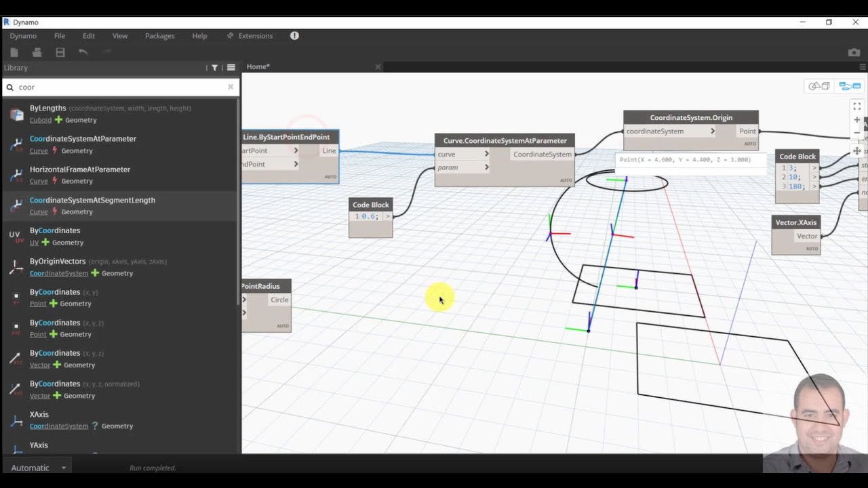Click the XAxis CoordinateSystem icon
This screenshot has width=868, height=488.
pyautogui.click(x=16, y=420)
